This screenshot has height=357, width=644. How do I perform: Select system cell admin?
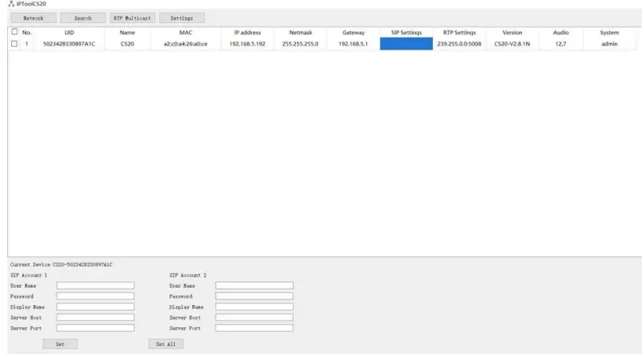[x=609, y=44]
